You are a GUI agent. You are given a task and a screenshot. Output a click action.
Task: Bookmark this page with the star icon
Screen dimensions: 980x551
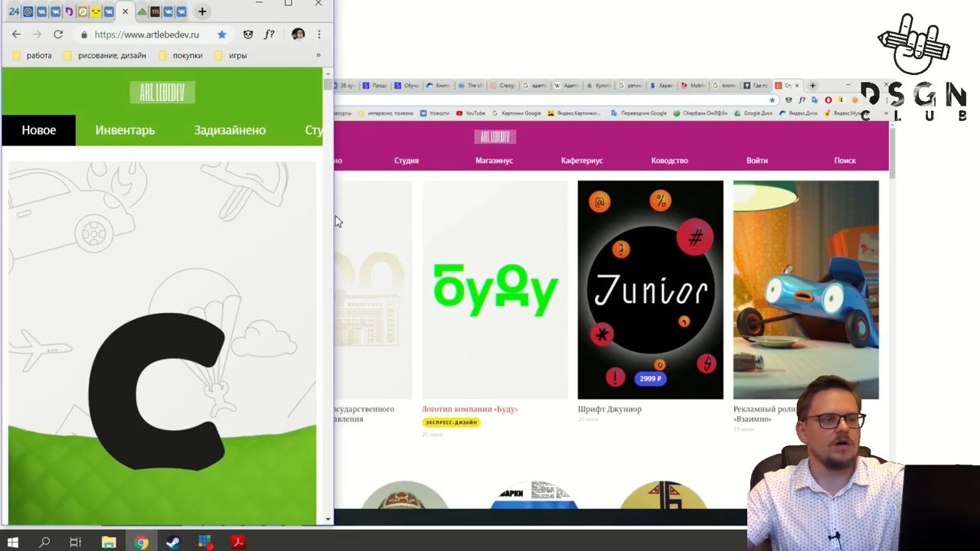tap(221, 34)
